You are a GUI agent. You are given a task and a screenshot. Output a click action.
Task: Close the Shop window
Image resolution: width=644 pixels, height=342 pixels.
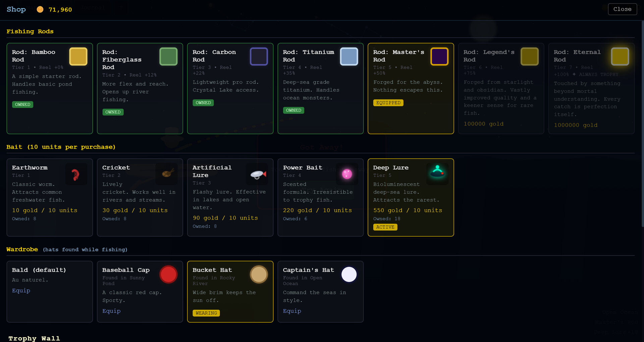coord(622,9)
